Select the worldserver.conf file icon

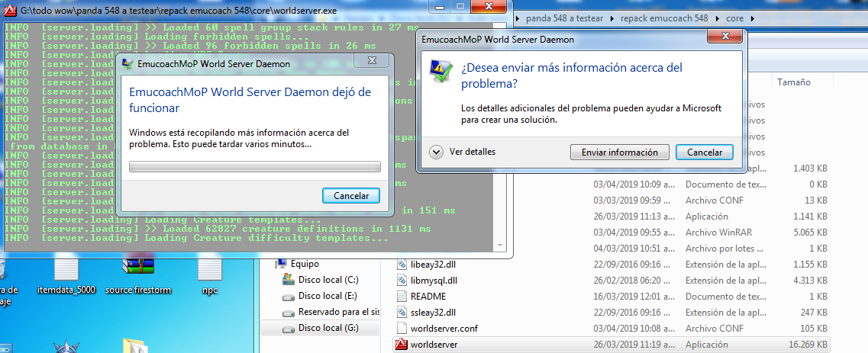click(402, 328)
